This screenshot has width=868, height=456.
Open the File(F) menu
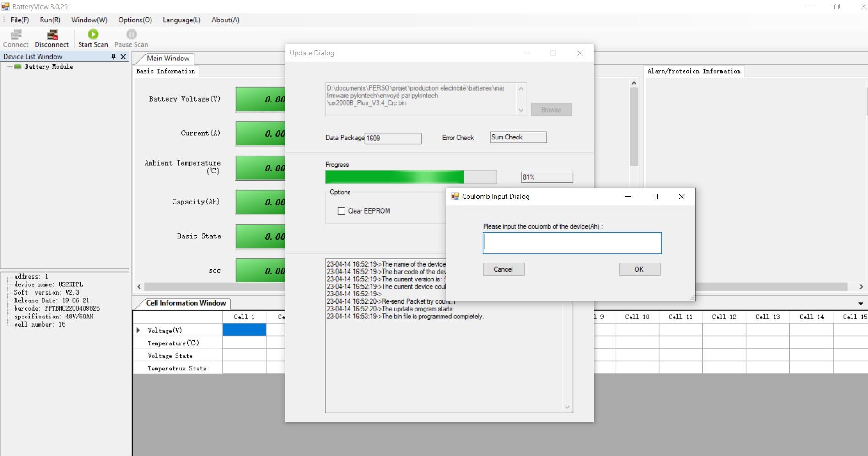(20, 20)
